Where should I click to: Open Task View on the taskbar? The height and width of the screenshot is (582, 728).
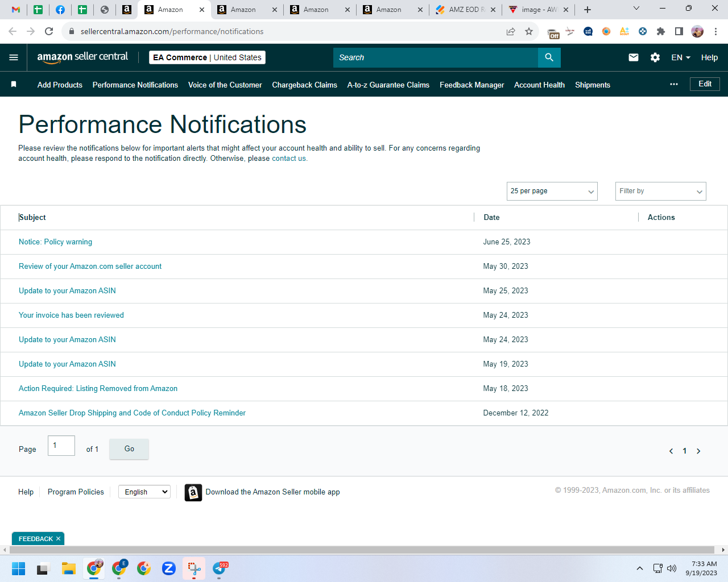click(x=43, y=568)
